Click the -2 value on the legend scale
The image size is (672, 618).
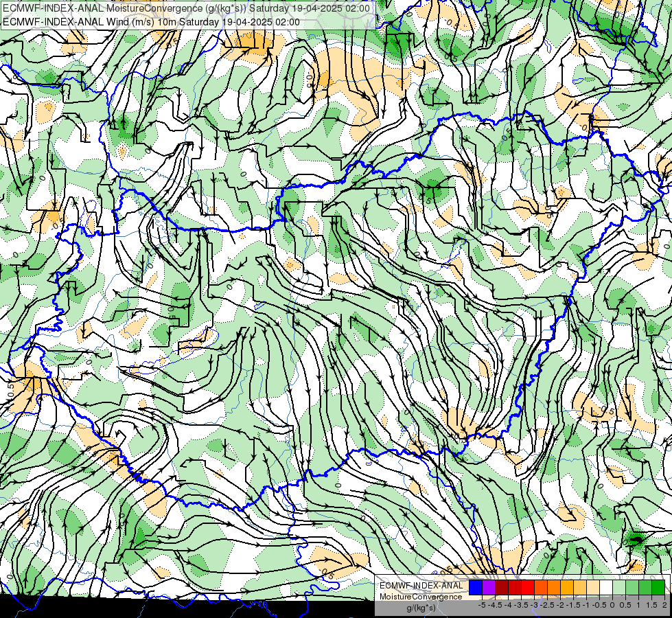(x=561, y=605)
